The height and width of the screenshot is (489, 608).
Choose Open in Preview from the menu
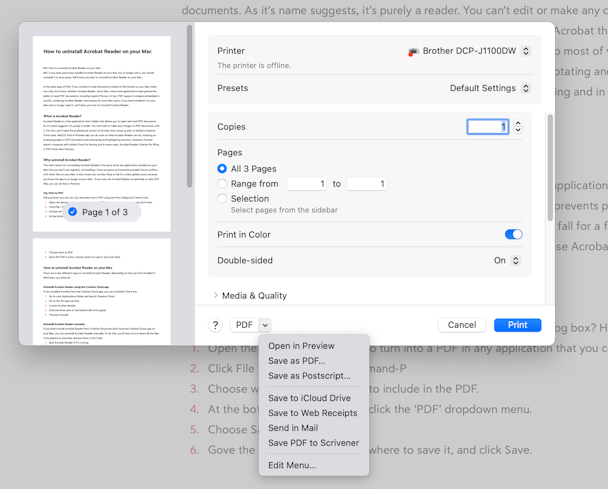click(x=301, y=346)
